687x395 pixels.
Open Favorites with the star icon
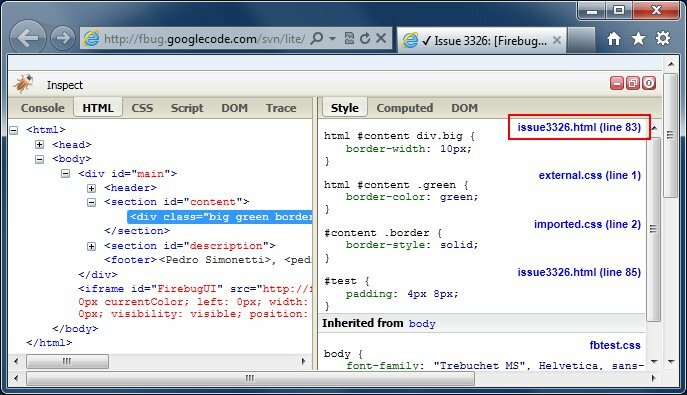point(638,39)
